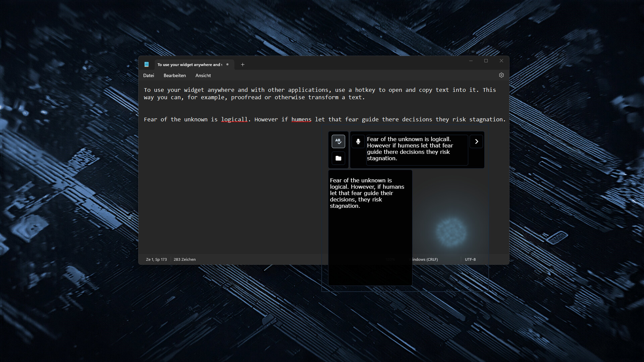This screenshot has width=644, height=362.
Task: Open the folder icon in the widget sidebar
Action: [338, 158]
